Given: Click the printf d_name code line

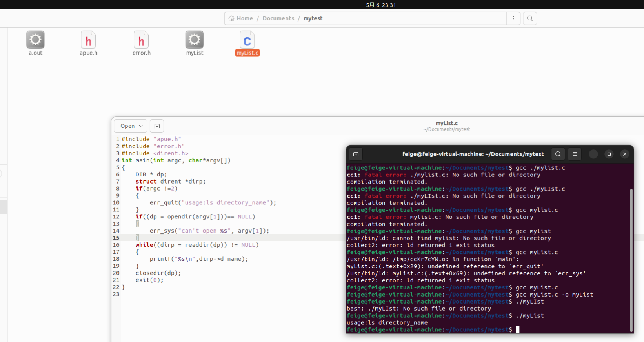Looking at the screenshot, I should [198, 259].
